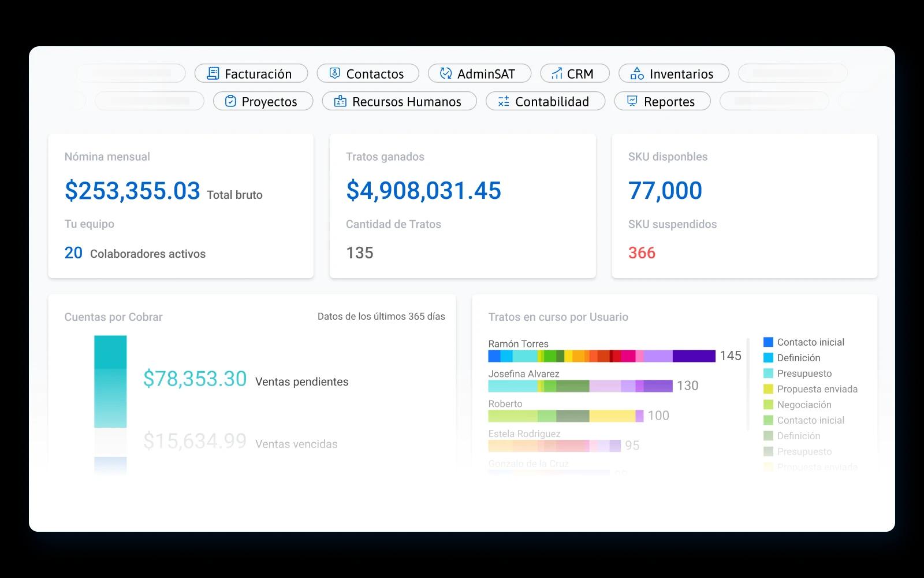This screenshot has width=924, height=578.
Task: Click the Inventarios shapes icon
Action: coord(637,73)
